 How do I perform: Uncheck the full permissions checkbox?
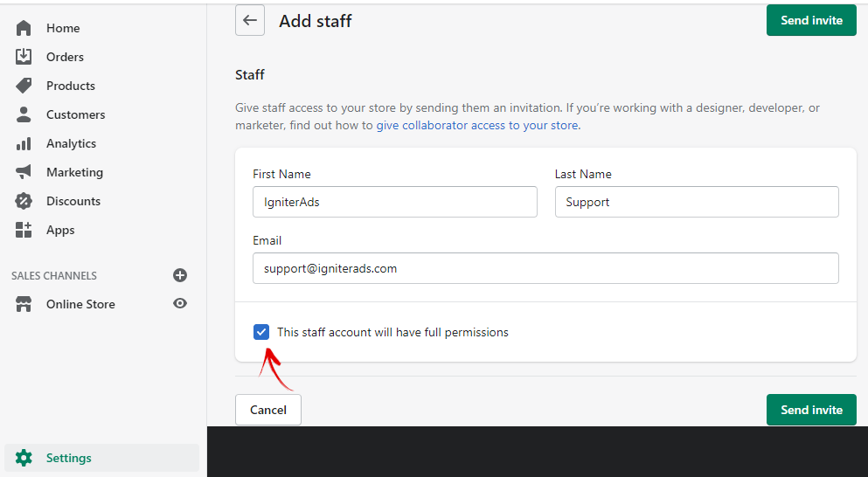[x=261, y=332]
